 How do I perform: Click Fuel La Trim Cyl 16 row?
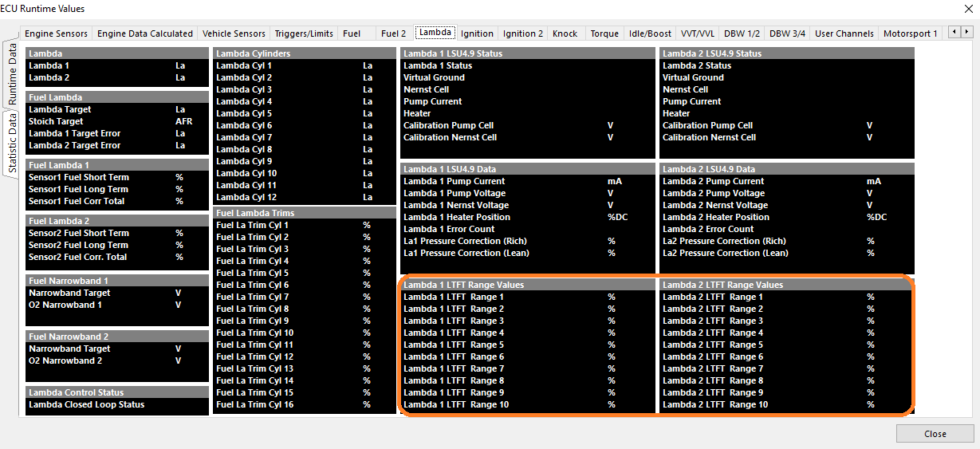[305, 404]
